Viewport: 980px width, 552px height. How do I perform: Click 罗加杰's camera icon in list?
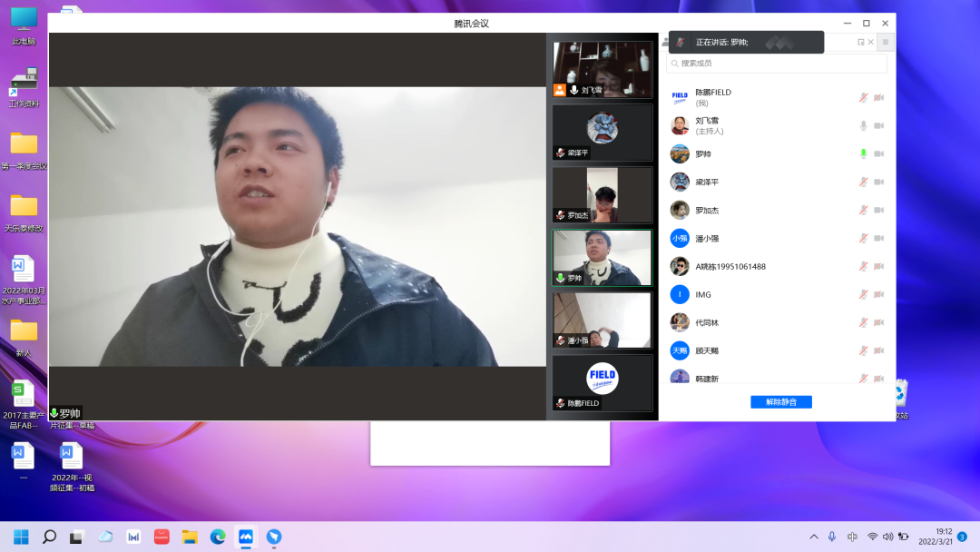[x=878, y=210]
